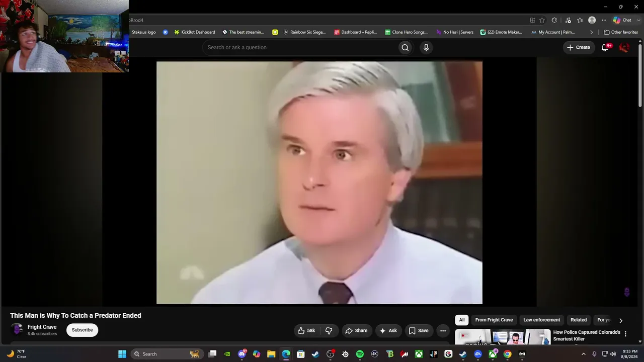Select the All filter chip

click(x=462, y=320)
